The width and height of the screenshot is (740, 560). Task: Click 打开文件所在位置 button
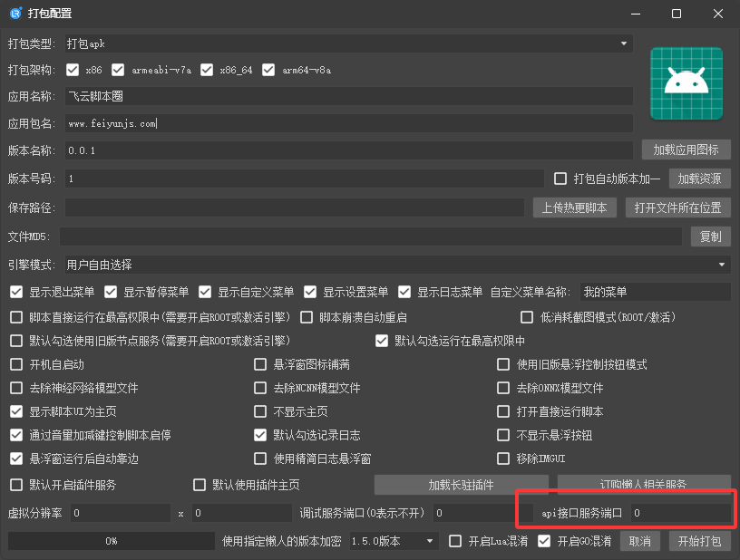678,208
